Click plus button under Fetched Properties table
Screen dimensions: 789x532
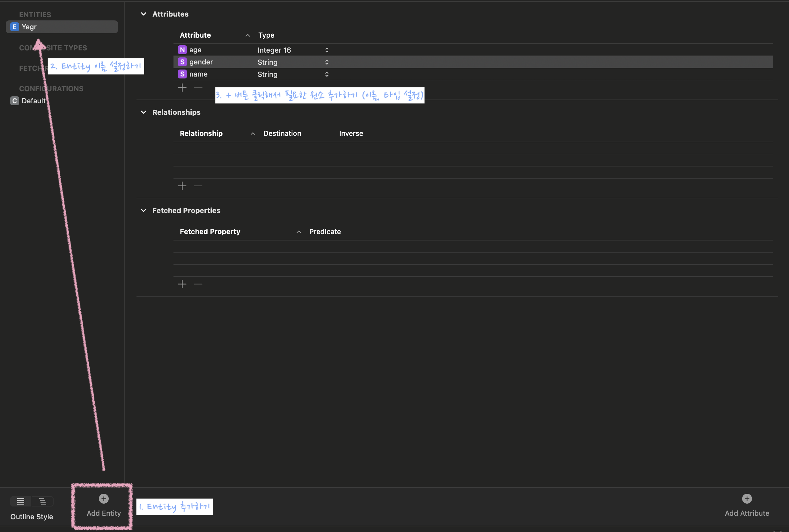click(182, 284)
